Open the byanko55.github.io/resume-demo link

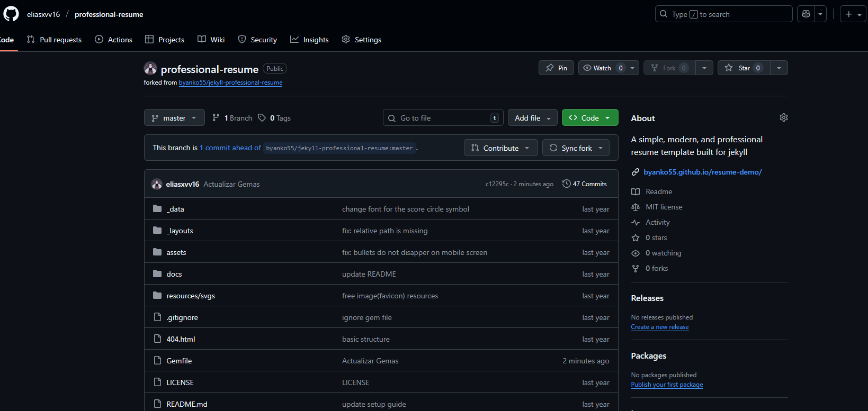pyautogui.click(x=702, y=172)
